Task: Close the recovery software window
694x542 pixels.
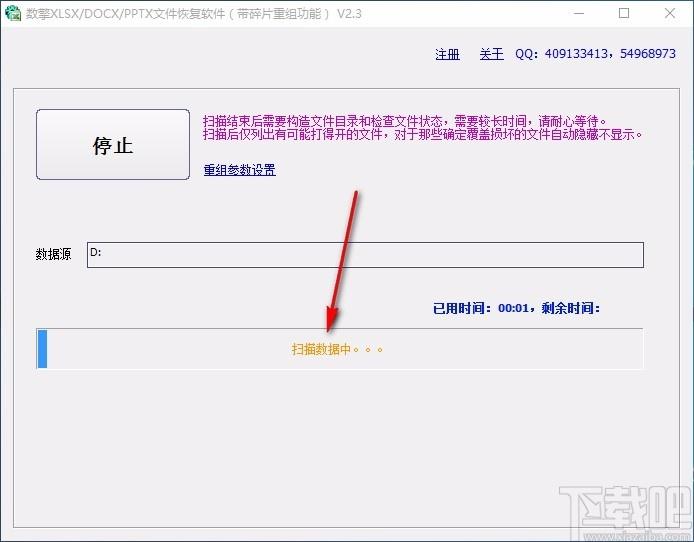Action: pyautogui.click(x=670, y=13)
